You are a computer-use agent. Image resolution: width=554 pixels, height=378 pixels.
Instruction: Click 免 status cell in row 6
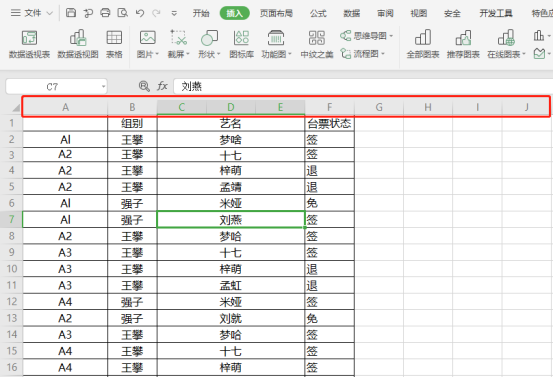point(329,203)
